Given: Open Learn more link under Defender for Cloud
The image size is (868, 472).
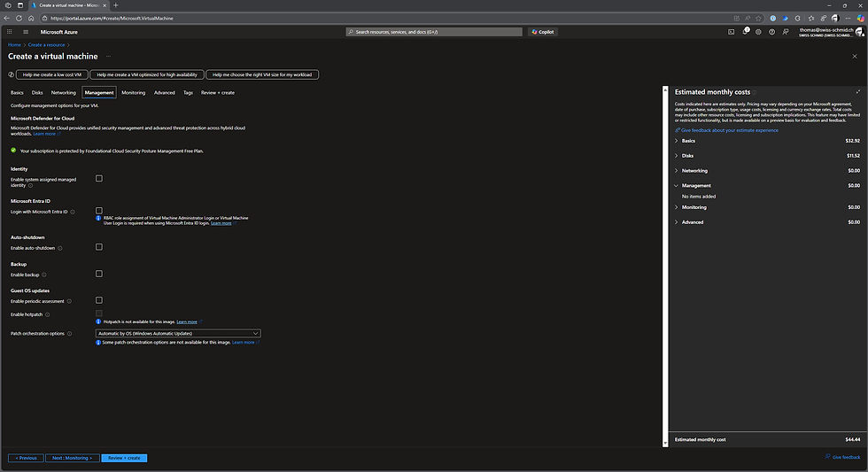Looking at the screenshot, I should (x=44, y=134).
